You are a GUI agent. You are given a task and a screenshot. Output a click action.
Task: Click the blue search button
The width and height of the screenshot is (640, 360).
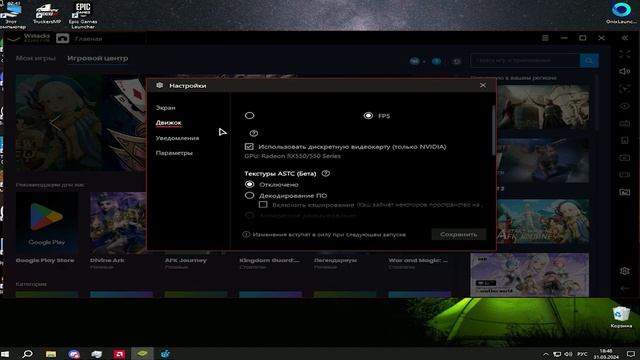pos(589,60)
